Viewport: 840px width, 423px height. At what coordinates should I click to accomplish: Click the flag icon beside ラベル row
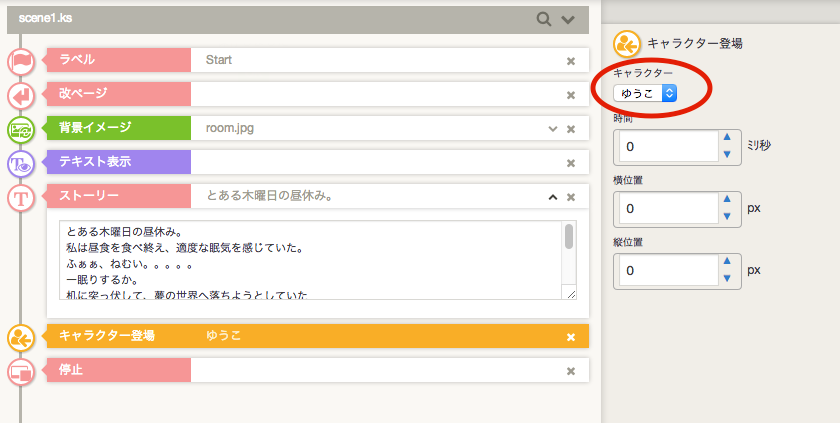click(21, 61)
